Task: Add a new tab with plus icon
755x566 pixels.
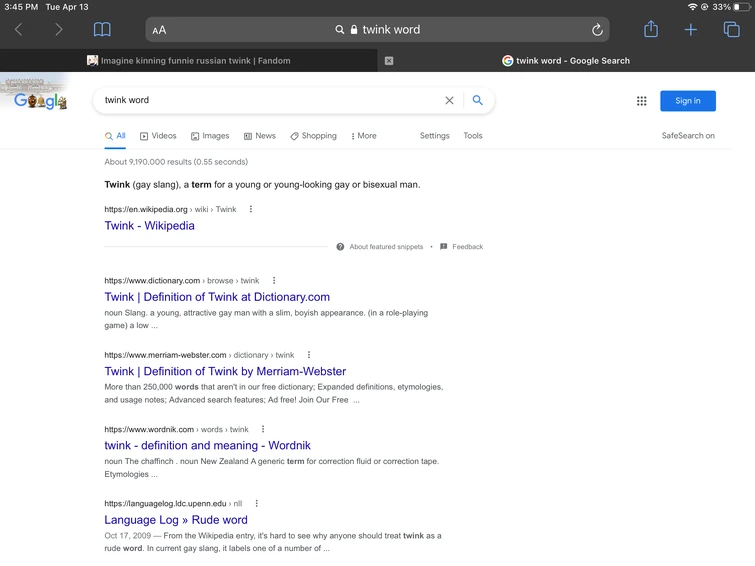Action: point(690,30)
